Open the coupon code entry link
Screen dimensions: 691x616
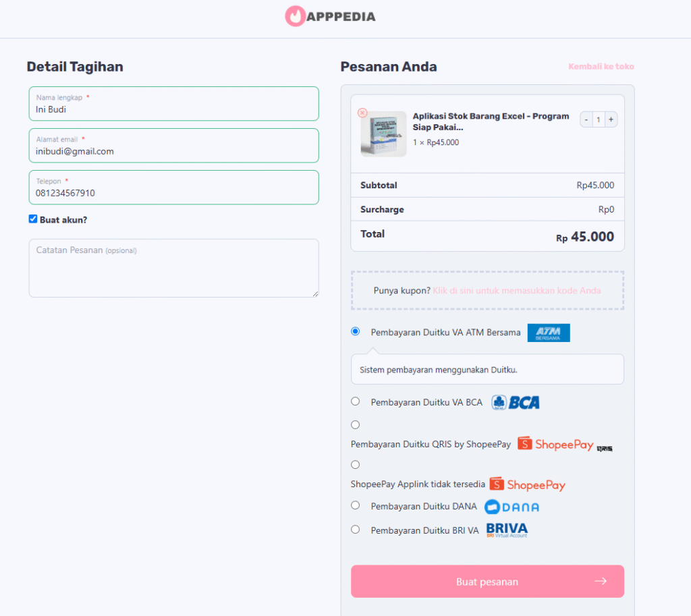coord(516,290)
